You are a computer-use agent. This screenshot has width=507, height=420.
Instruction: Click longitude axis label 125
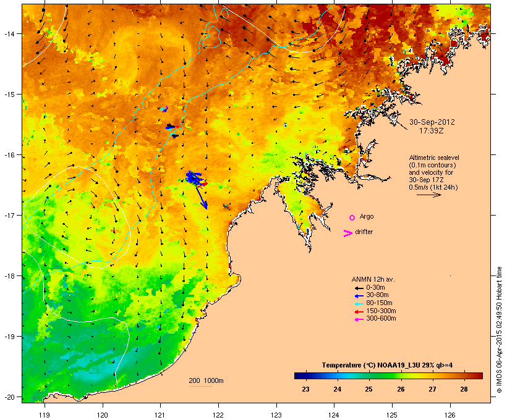tap(392, 415)
